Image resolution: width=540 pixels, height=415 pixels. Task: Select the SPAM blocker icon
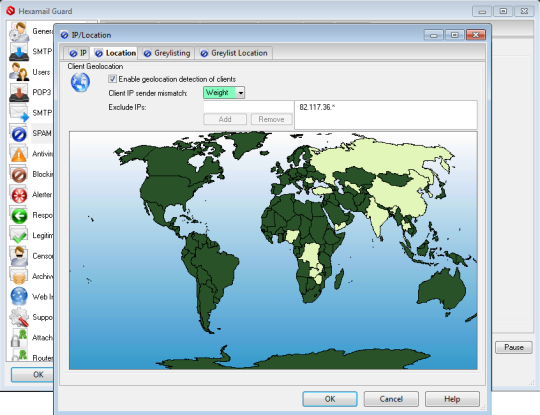(19, 133)
